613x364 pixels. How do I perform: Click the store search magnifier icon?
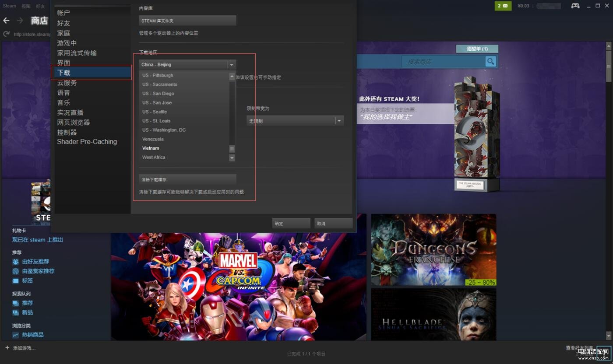(x=491, y=61)
